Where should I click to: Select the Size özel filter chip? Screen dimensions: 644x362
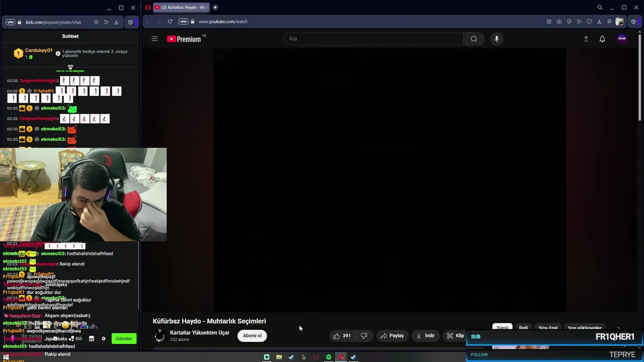[x=548, y=328]
